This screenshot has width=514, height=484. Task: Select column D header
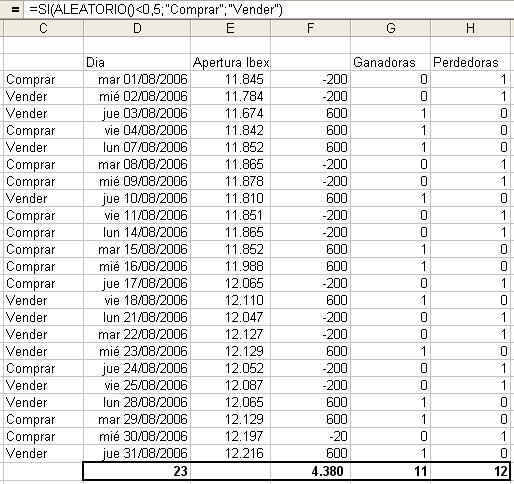click(137, 28)
